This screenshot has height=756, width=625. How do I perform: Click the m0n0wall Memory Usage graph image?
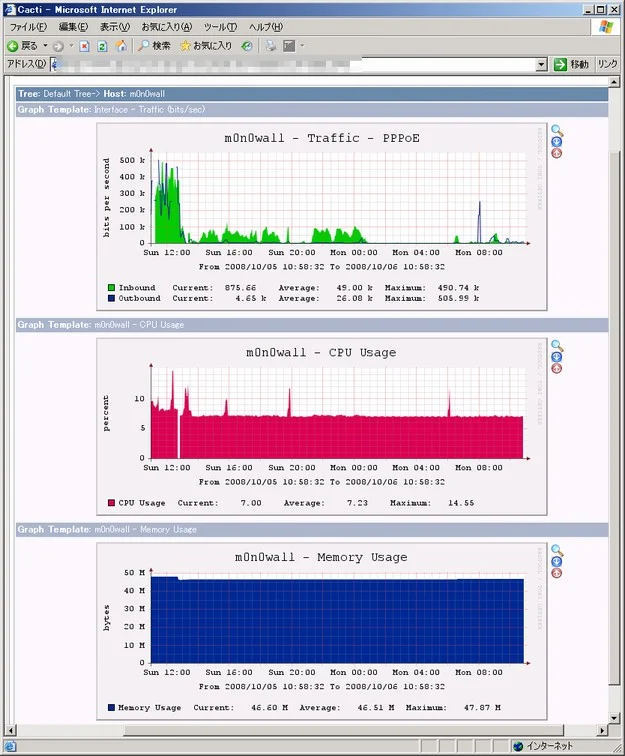tap(322, 631)
